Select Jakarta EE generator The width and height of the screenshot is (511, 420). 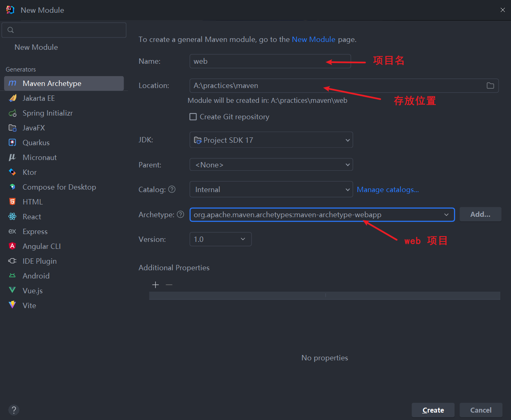[x=64, y=98]
